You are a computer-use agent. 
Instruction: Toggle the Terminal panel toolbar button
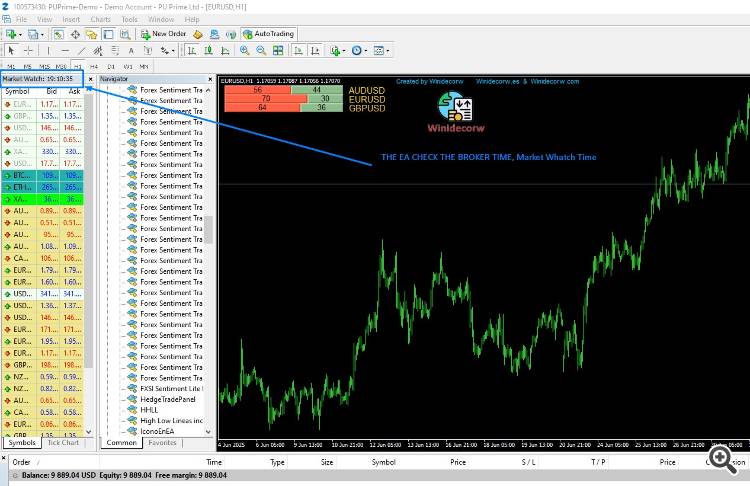coord(108,34)
